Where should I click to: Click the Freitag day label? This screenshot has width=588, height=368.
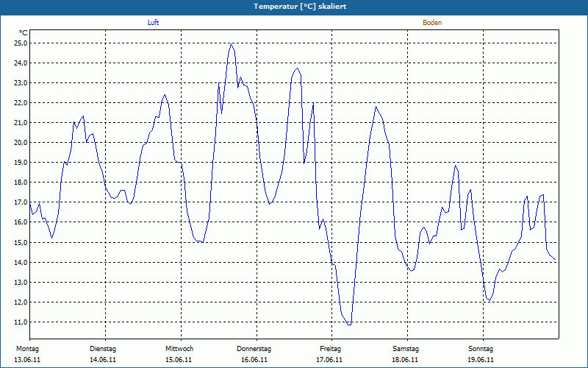(330, 349)
